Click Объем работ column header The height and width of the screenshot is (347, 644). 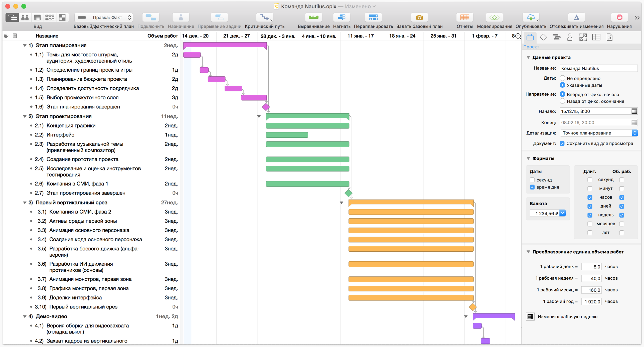[163, 36]
